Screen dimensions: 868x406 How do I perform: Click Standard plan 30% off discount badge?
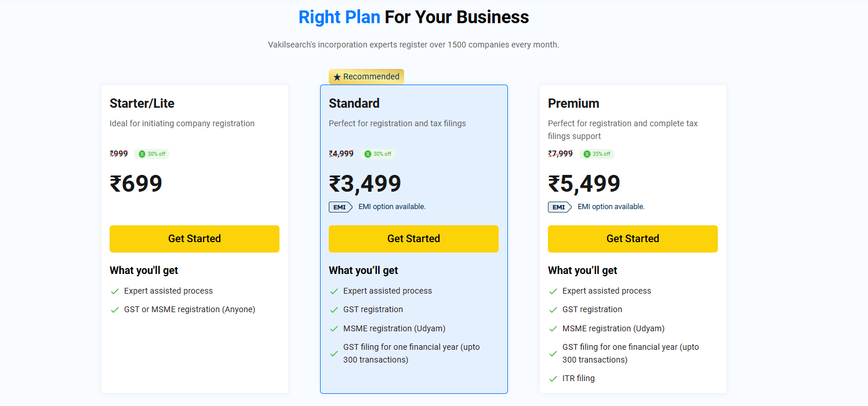(x=377, y=154)
